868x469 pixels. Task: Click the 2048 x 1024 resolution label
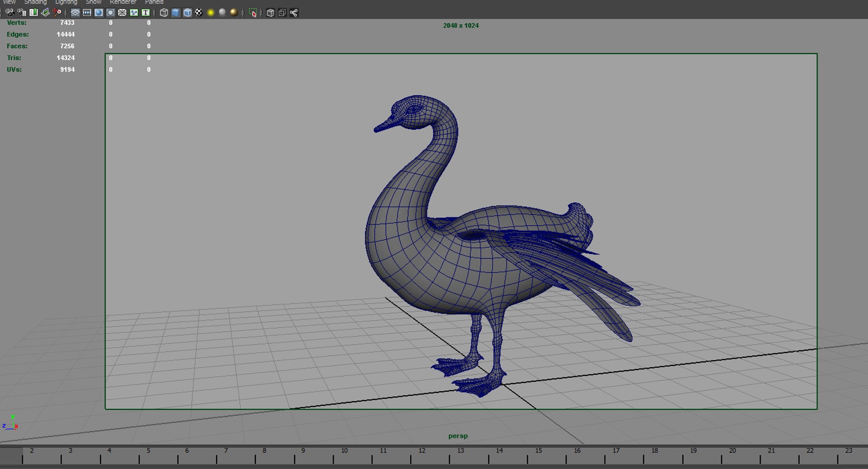[x=461, y=26]
